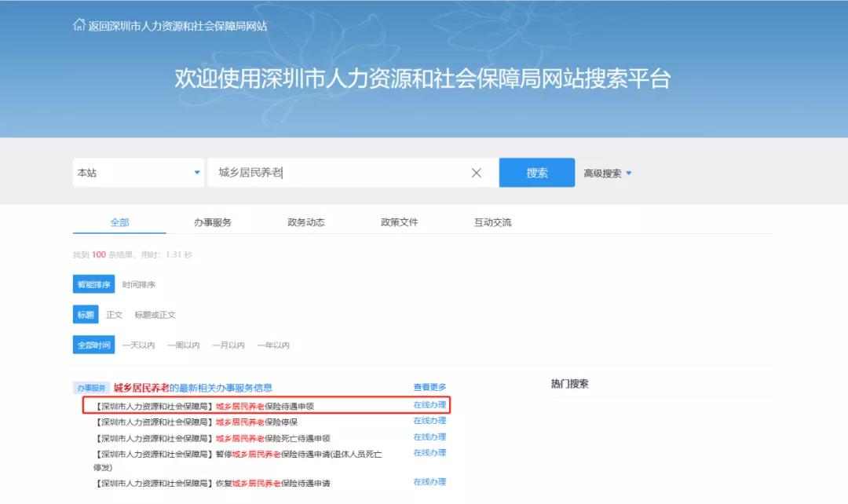This screenshot has width=848, height=504.
Task: Enable 时间排序 sorting
Action: (137, 283)
